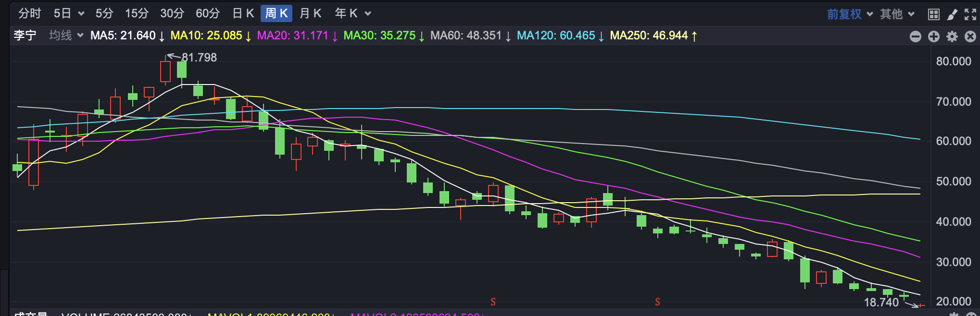980x316 pixels.
Task: Click the 50.000 price axis label
Action: click(954, 182)
